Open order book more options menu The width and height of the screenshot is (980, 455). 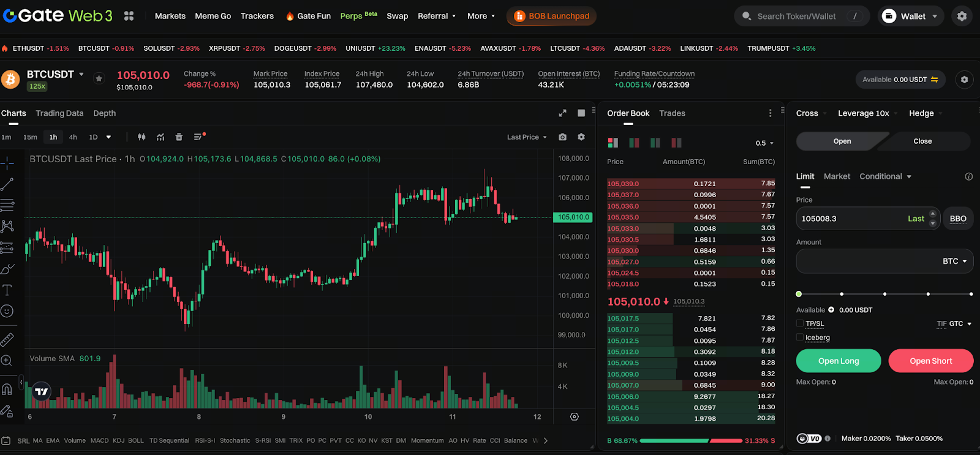click(770, 113)
